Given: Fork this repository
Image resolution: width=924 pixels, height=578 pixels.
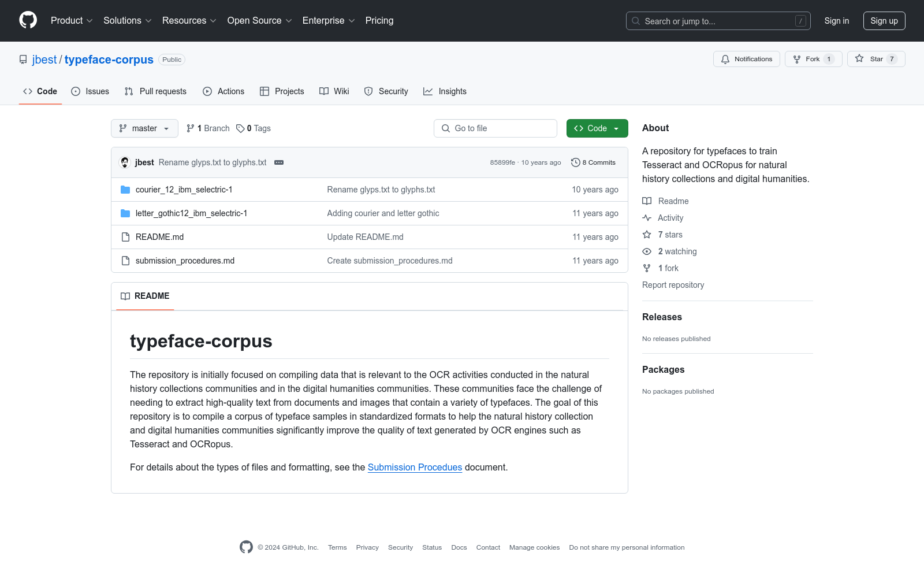Looking at the screenshot, I should 814,59.
